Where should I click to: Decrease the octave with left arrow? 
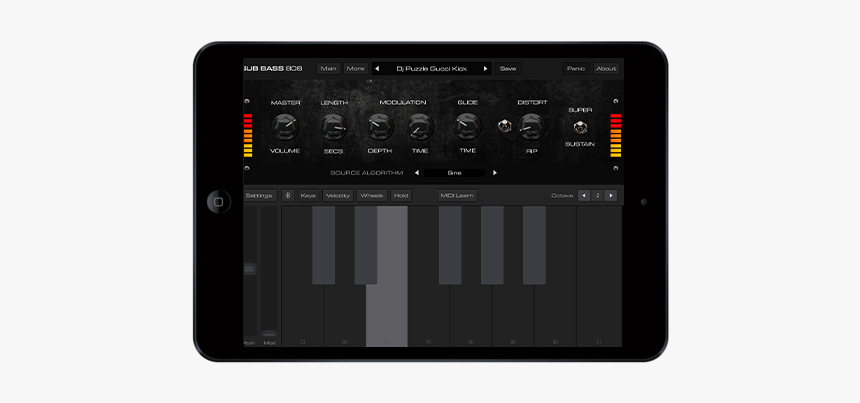pyautogui.click(x=584, y=195)
